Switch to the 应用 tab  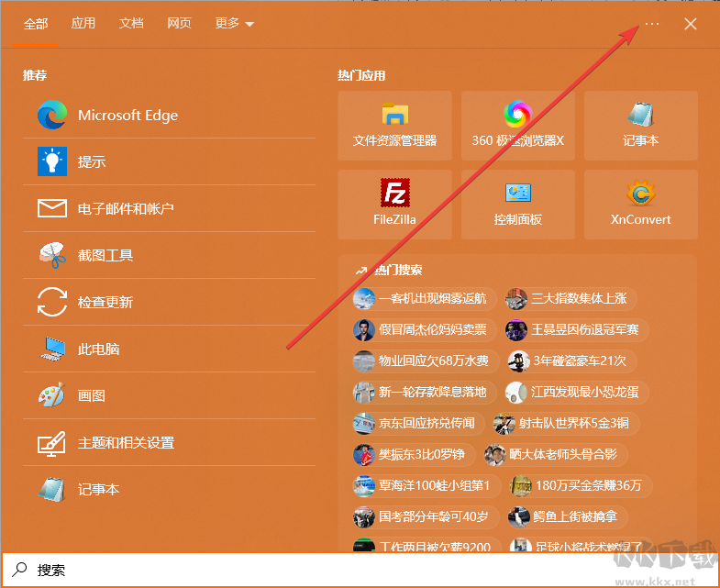83,23
